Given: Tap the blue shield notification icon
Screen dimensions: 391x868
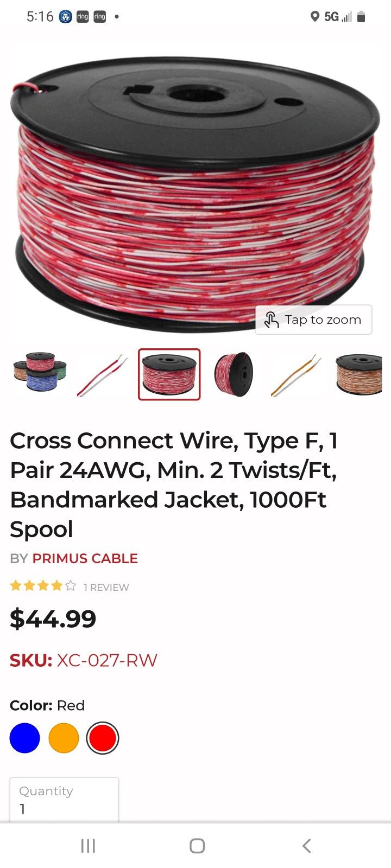Looking at the screenshot, I should coord(65,17).
